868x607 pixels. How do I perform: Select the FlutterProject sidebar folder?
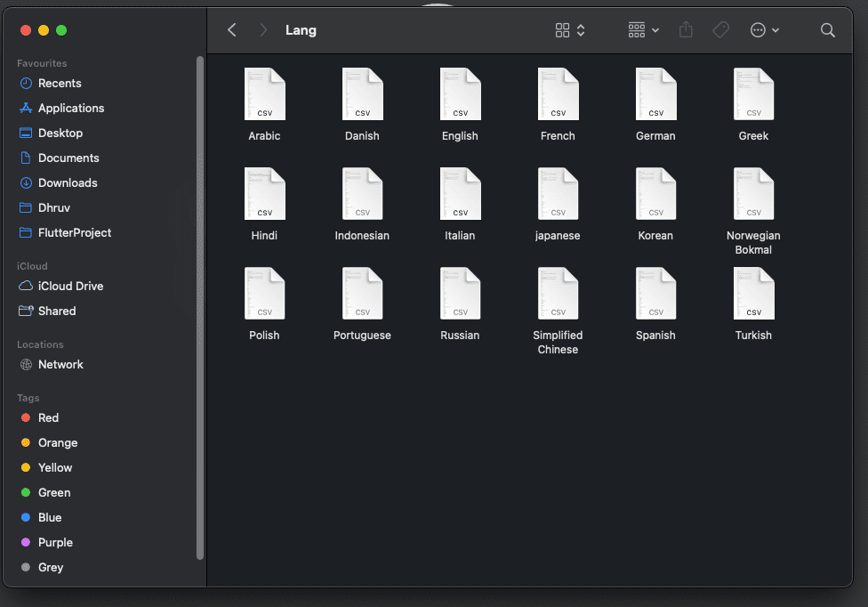(x=75, y=232)
